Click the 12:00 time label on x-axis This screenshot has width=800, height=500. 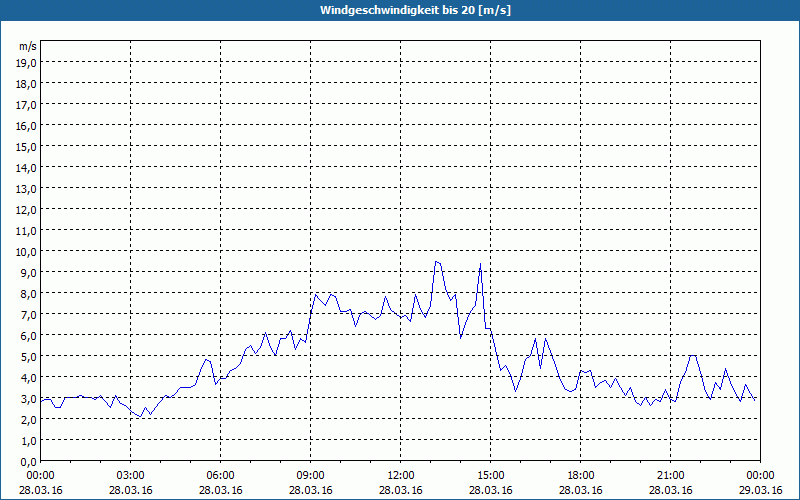pyautogui.click(x=401, y=476)
